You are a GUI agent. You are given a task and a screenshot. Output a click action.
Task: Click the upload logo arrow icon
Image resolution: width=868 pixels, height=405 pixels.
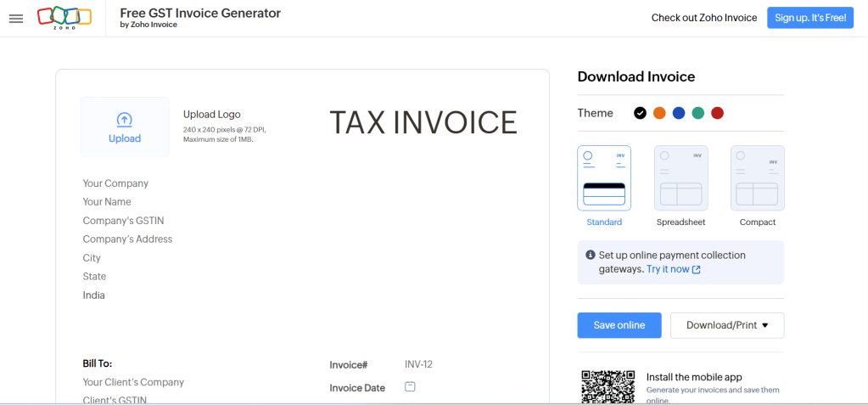(125, 120)
